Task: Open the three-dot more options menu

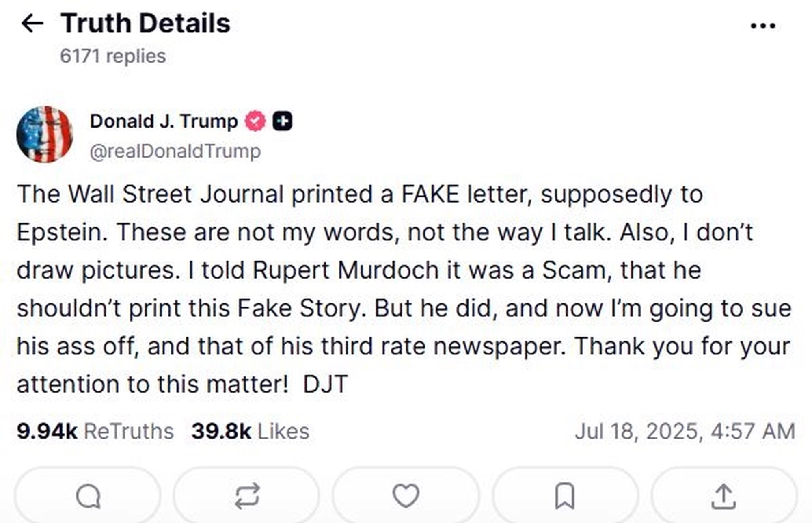Action: point(763,26)
